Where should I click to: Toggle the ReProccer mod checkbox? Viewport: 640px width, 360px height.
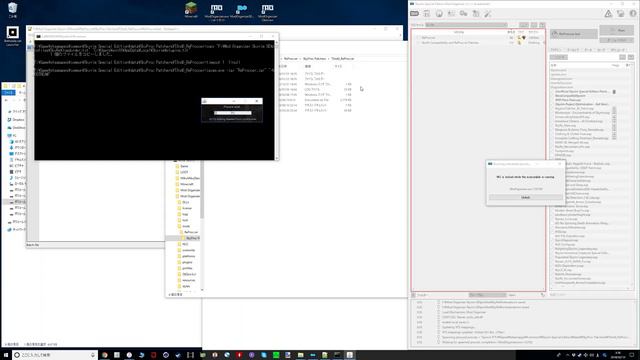point(418,38)
